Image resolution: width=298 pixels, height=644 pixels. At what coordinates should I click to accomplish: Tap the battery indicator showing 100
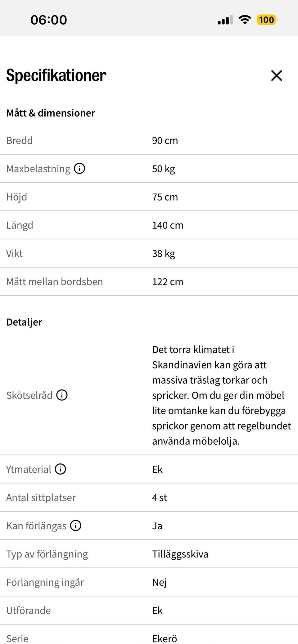pos(267,20)
